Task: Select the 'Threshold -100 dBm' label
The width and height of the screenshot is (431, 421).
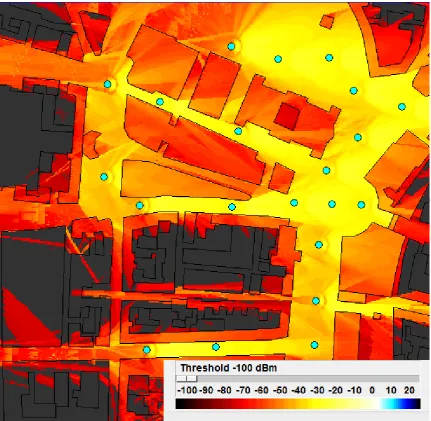Action: click(x=229, y=368)
